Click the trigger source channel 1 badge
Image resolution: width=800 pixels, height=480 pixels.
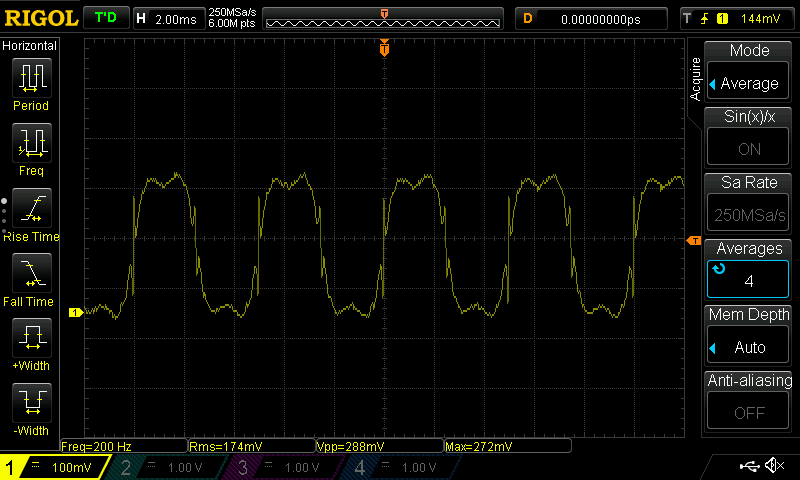tap(722, 19)
